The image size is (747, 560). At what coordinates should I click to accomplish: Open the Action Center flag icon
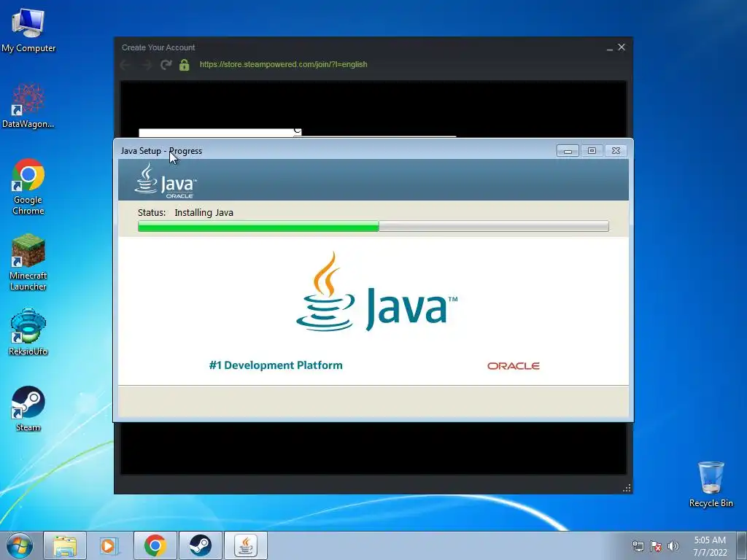pyautogui.click(x=656, y=546)
